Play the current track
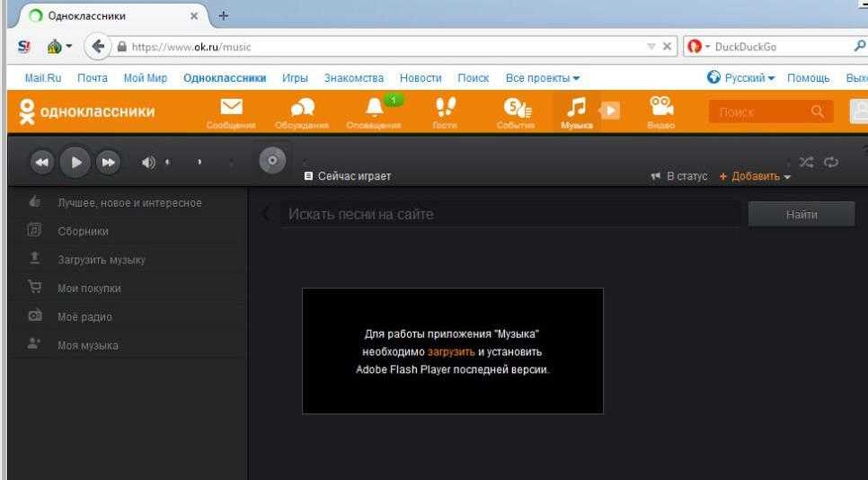 pos(75,162)
